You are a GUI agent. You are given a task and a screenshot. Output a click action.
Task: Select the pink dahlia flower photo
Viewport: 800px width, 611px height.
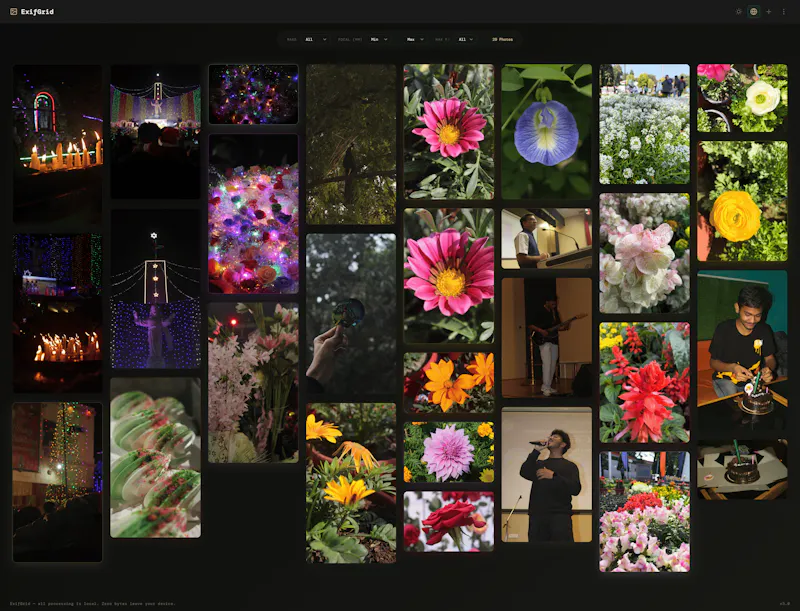coord(449,452)
